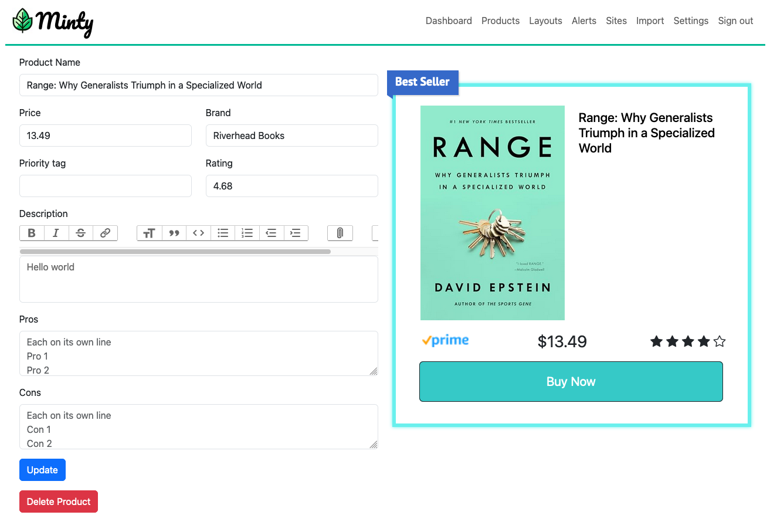This screenshot has height=532, width=777.
Task: Insert a link in description
Action: [106, 233]
